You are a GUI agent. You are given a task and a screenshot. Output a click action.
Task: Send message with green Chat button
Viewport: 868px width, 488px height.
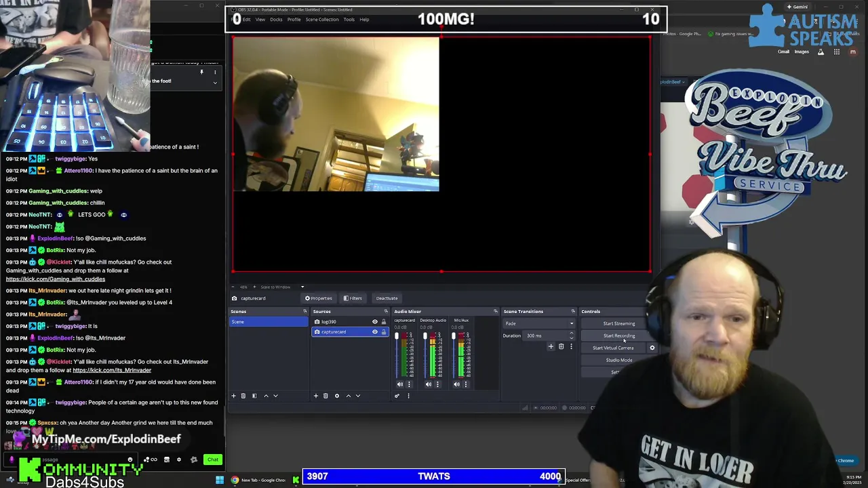click(x=213, y=460)
